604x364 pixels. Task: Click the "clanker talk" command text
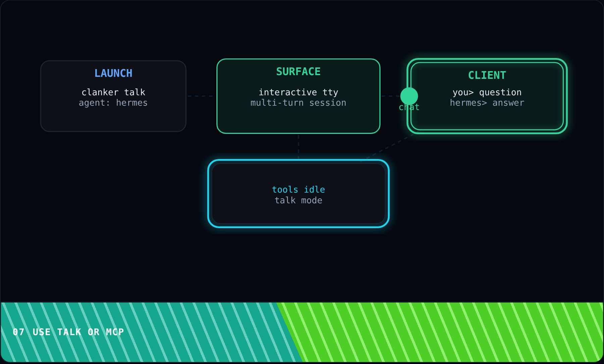tap(113, 92)
